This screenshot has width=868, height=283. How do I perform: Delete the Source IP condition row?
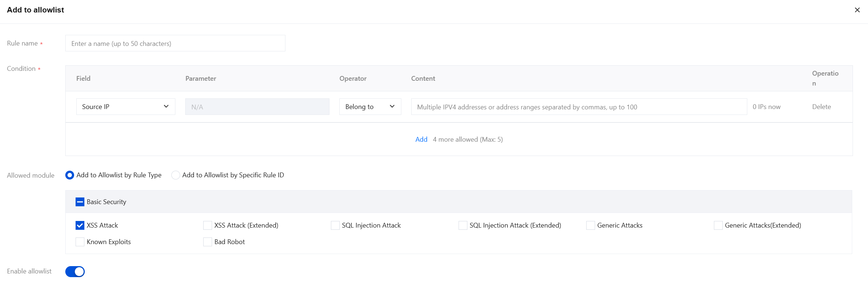(x=821, y=107)
